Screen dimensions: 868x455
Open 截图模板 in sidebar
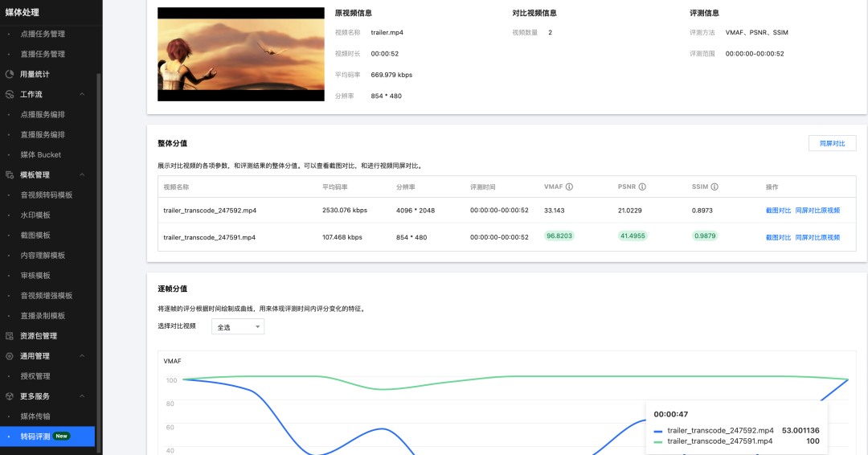click(35, 236)
